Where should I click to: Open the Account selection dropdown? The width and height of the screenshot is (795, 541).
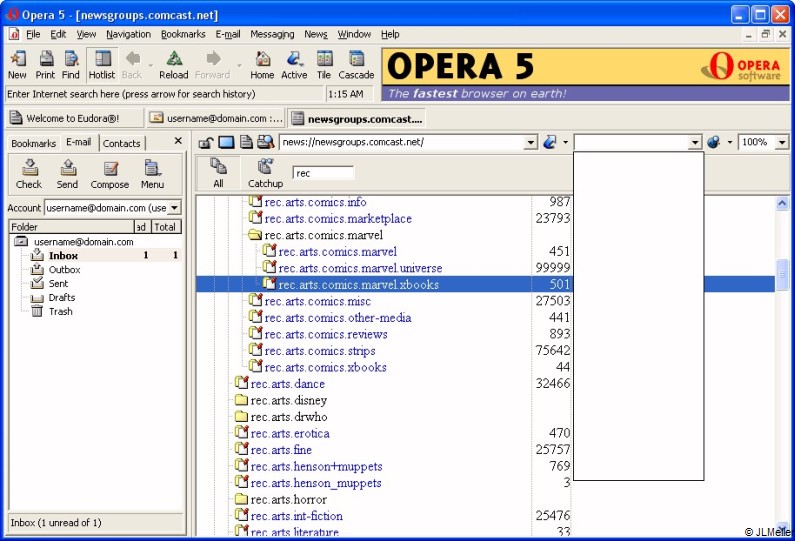pyautogui.click(x=174, y=207)
